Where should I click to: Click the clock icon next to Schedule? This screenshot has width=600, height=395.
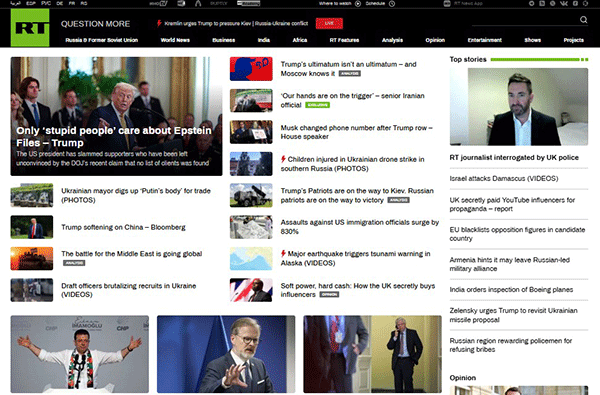[x=392, y=3]
